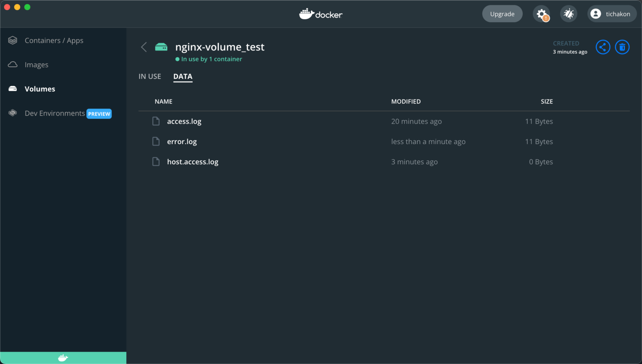The image size is (642, 364).
Task: Click the whale icon in the status bar
Action: click(63, 358)
